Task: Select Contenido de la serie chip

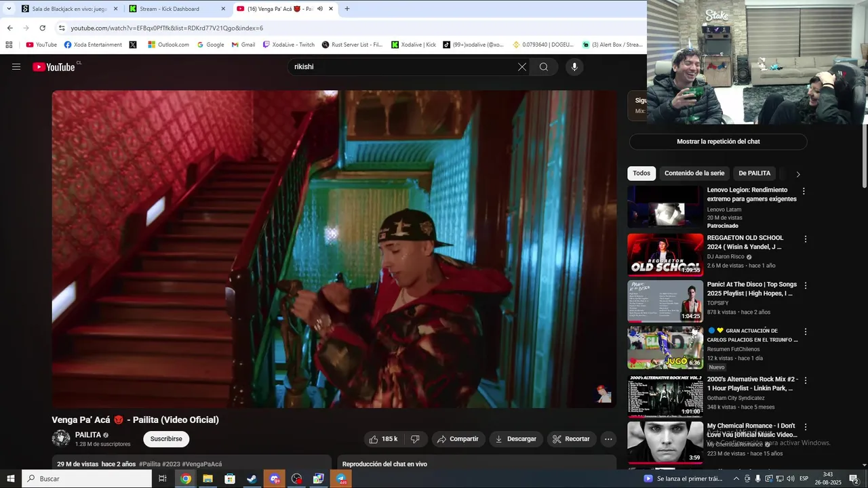Action: (x=694, y=173)
